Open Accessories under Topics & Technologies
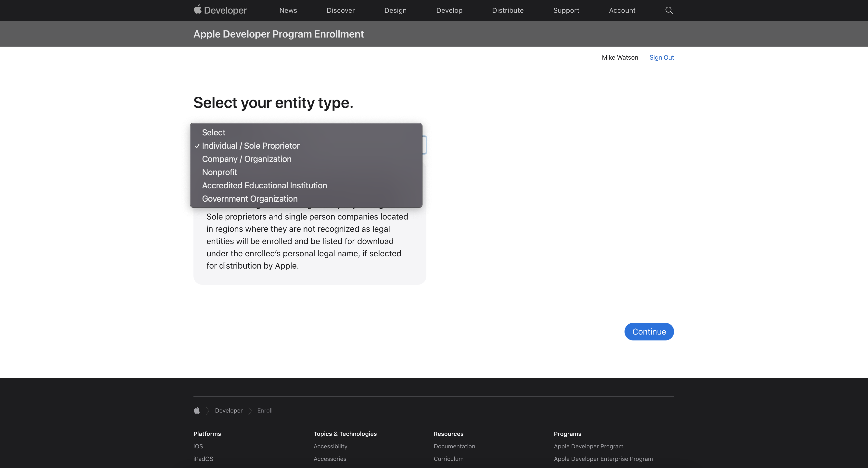Screen dimensions: 868x468 point(330,459)
